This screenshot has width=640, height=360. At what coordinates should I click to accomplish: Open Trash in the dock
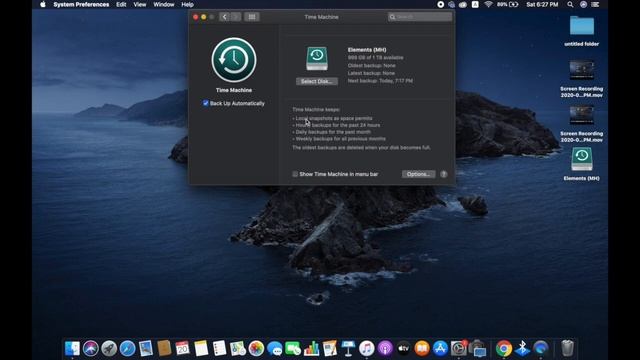click(x=567, y=349)
